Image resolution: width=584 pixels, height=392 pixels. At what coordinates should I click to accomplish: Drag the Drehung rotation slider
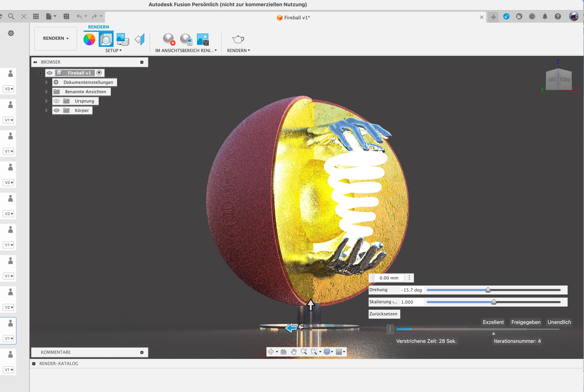pos(488,290)
